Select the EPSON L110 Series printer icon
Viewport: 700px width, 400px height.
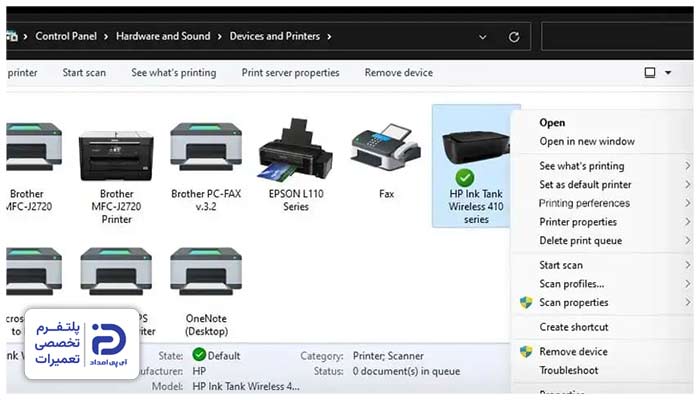pyautogui.click(x=296, y=150)
